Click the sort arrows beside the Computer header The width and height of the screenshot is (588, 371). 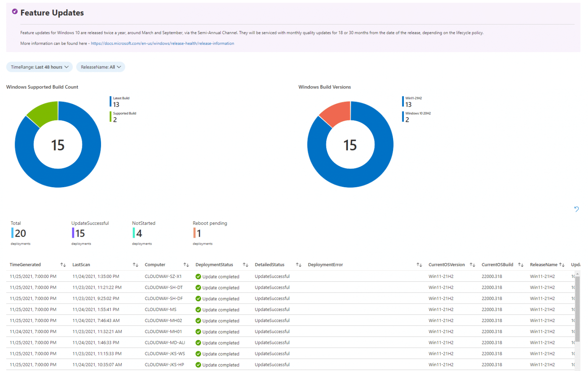(x=186, y=265)
